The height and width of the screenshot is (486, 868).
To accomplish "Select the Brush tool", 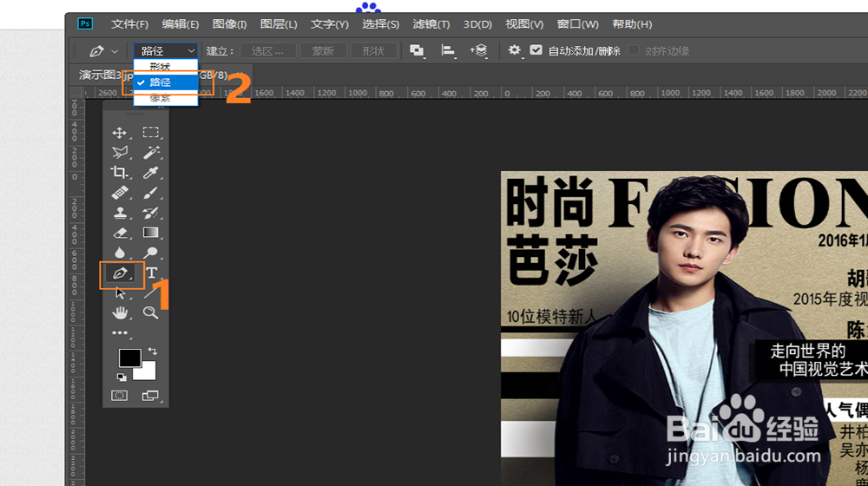I will pos(150,193).
